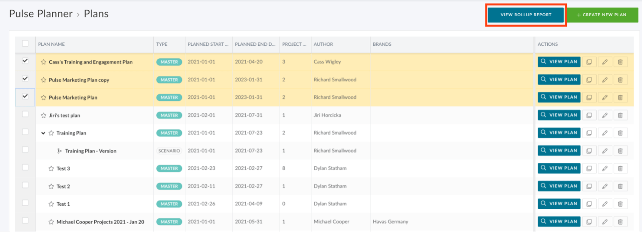Click the end date 2021-04-09
Image resolution: width=644 pixels, height=233 pixels.
pos(249,204)
